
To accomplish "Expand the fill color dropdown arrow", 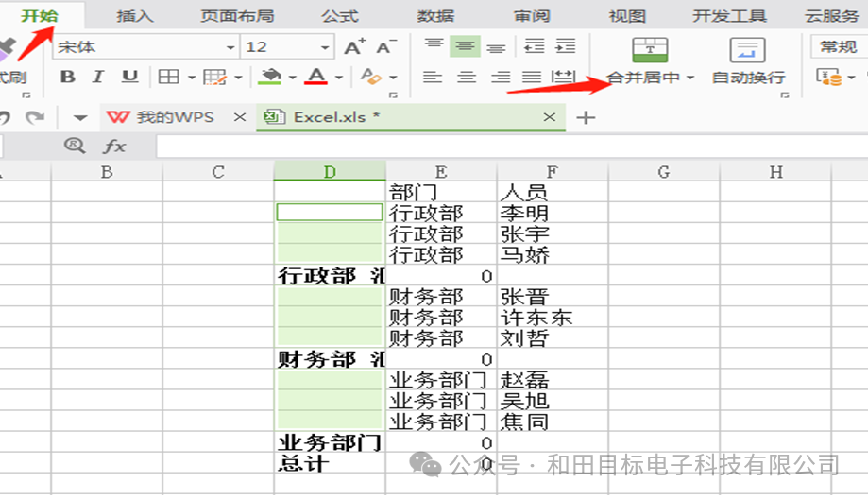I will coord(292,77).
